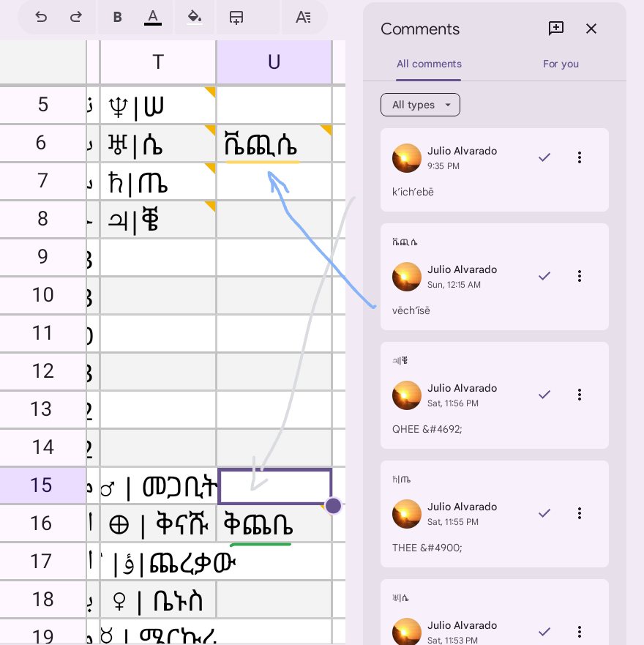Open more options for k'ich'ebē comment

point(580,157)
